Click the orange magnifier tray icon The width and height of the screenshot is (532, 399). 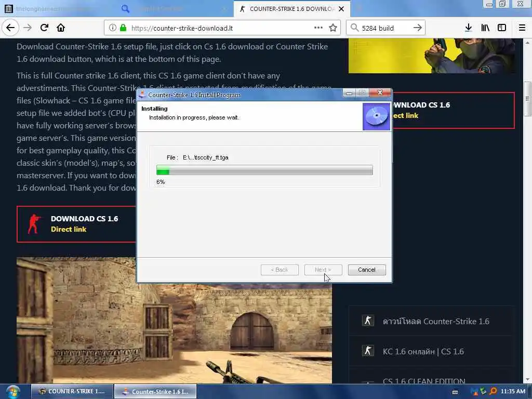pos(494,391)
